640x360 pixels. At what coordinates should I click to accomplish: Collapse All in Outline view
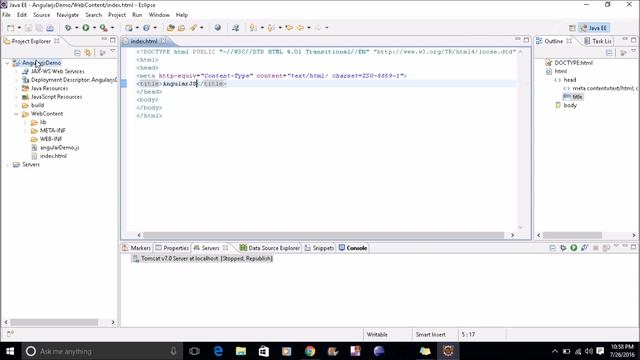[x=609, y=53]
